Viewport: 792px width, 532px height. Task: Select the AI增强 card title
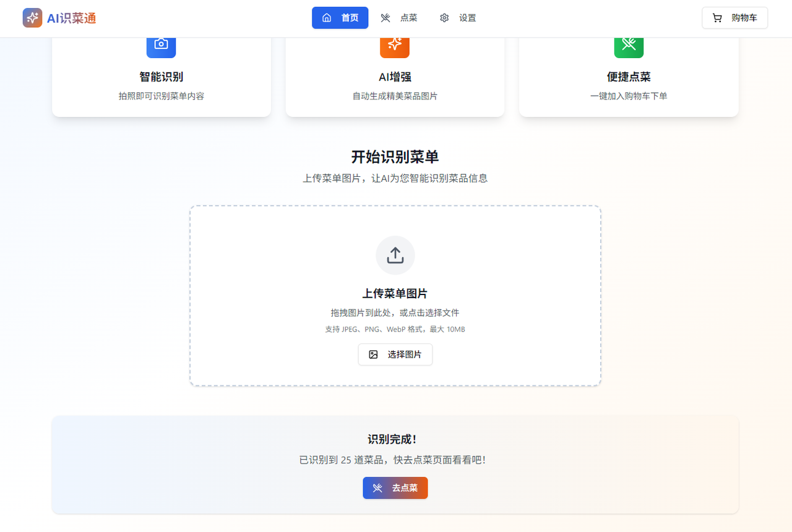coord(395,77)
